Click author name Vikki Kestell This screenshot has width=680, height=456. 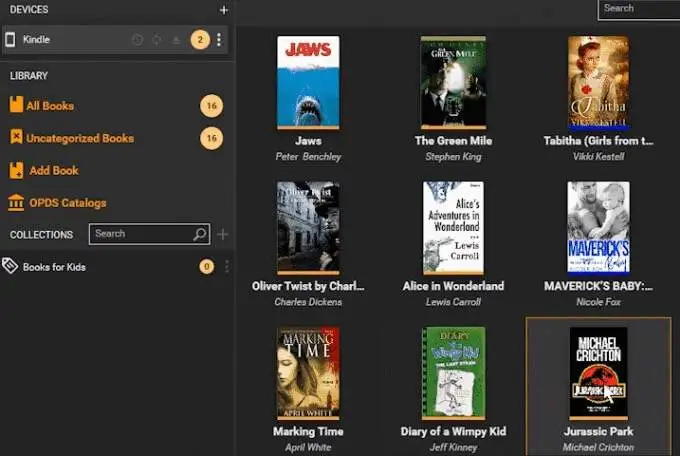pyautogui.click(x=598, y=157)
